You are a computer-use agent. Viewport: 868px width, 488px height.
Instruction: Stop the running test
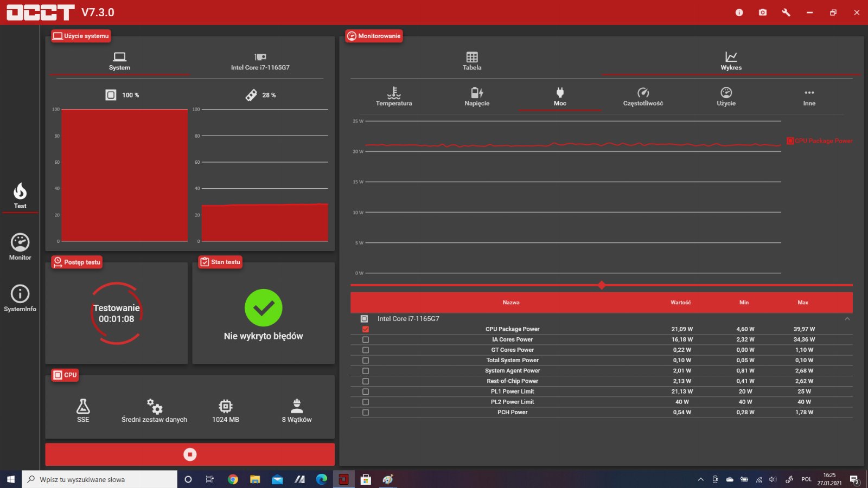pyautogui.click(x=190, y=454)
